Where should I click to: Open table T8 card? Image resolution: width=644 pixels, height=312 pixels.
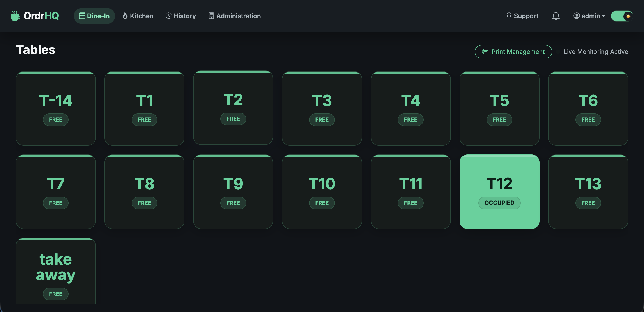[x=144, y=192]
